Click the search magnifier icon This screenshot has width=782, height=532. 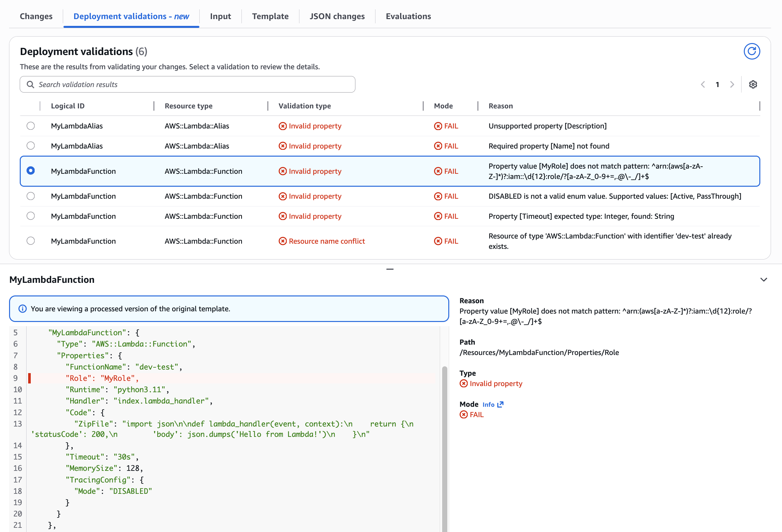click(x=31, y=84)
